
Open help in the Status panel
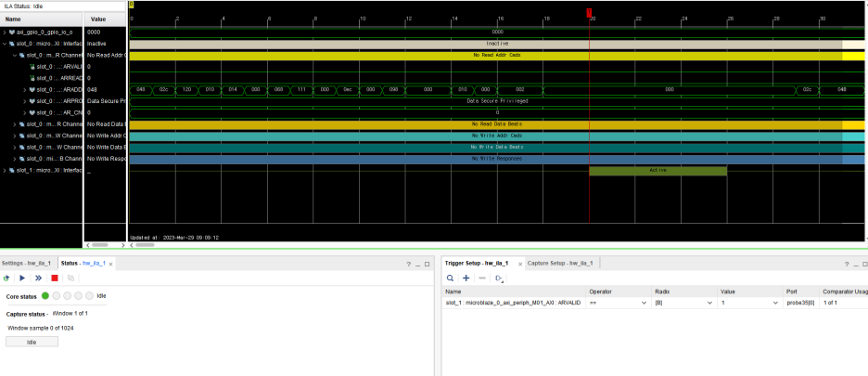(409, 265)
